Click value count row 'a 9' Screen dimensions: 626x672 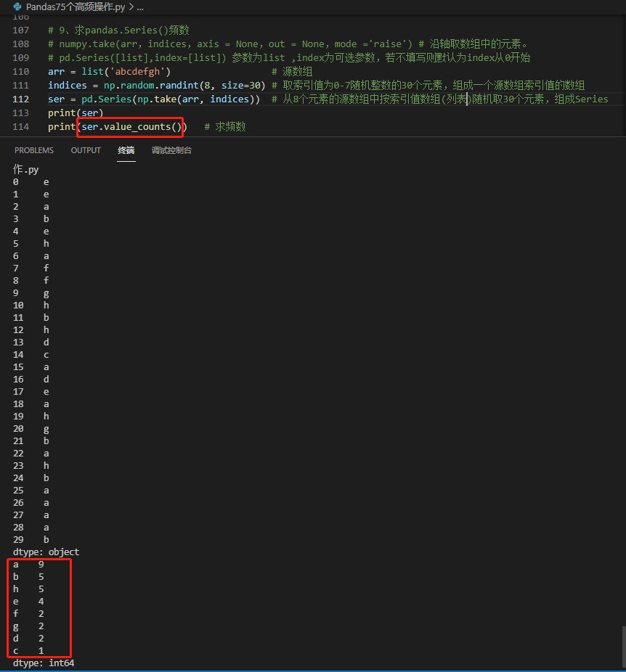click(x=28, y=565)
